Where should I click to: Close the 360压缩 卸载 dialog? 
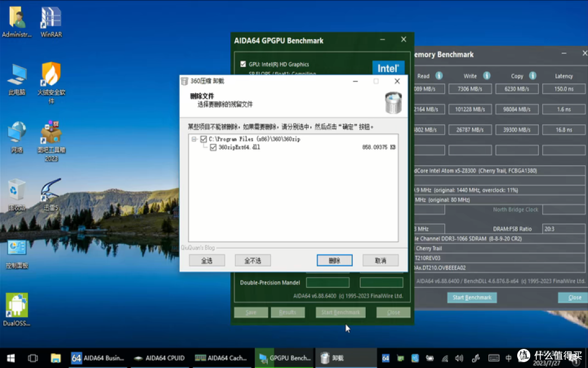[x=397, y=81]
